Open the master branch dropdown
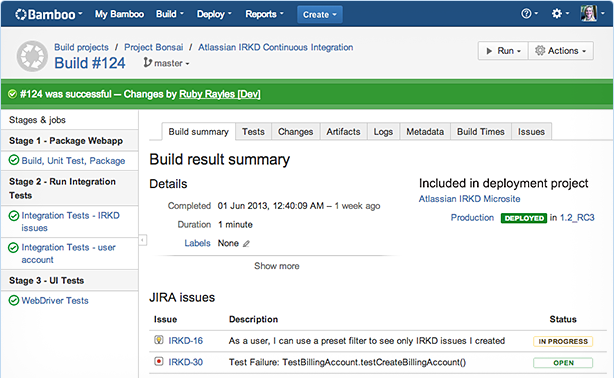This screenshot has height=378, width=614. [166, 63]
